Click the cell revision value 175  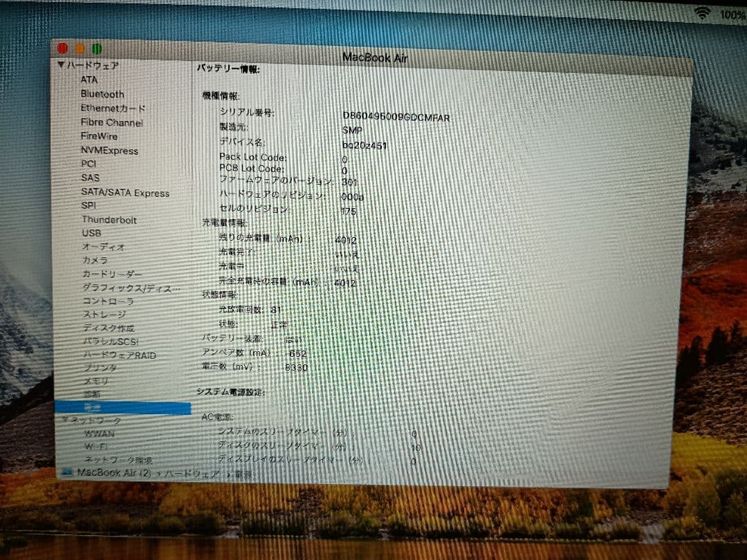[x=348, y=211]
